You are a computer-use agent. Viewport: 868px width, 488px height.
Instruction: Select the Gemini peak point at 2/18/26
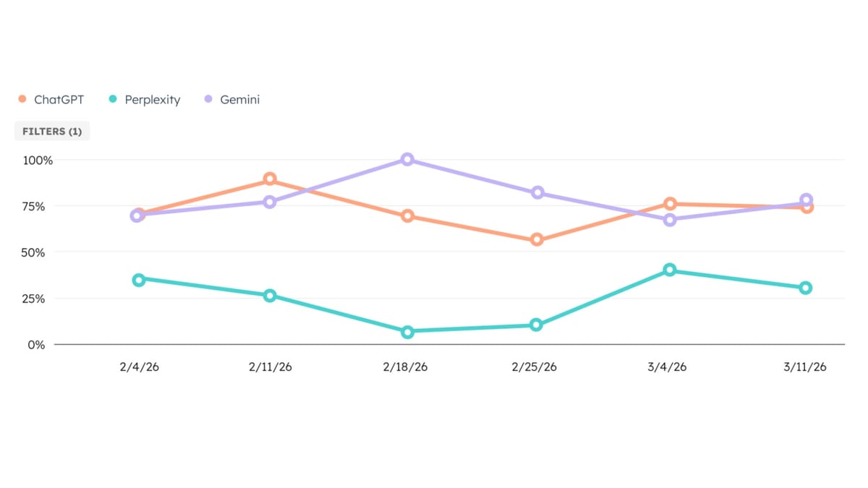click(x=407, y=158)
